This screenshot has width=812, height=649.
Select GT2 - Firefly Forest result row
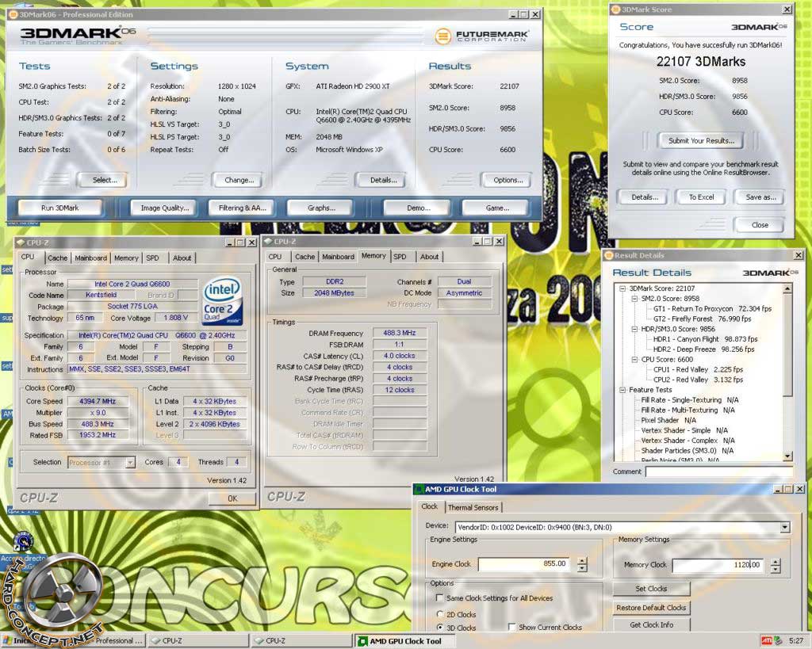pos(702,319)
